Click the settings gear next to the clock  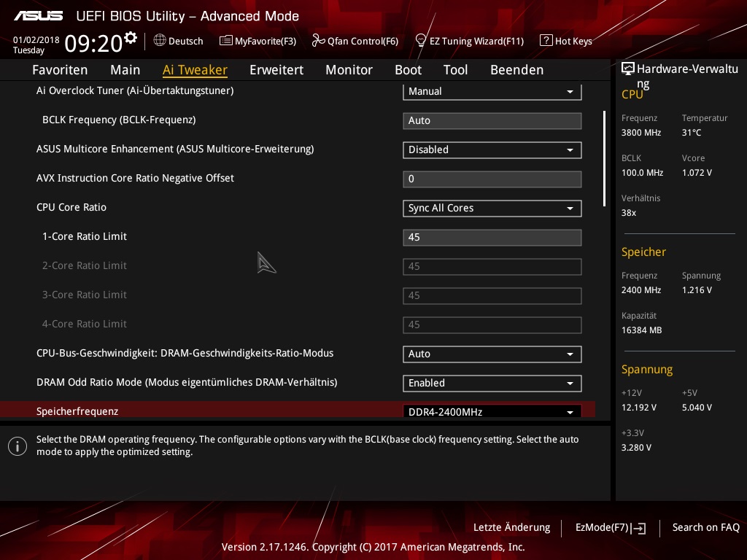(131, 37)
